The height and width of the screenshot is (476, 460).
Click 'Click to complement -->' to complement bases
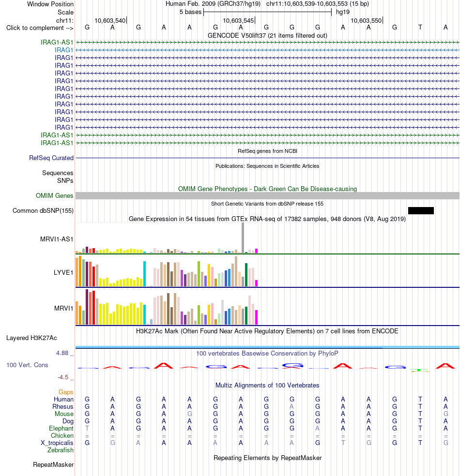pos(40,28)
